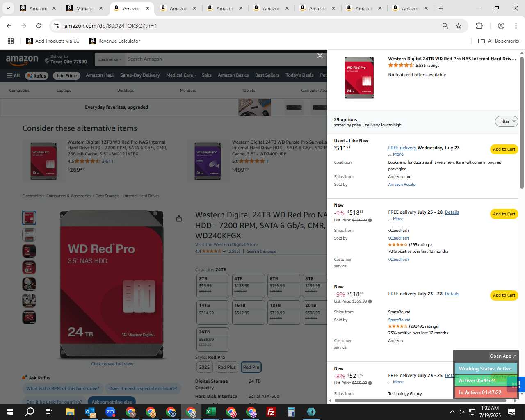The image size is (525, 420).
Task: Expand the star ratings chevron under title
Action: tap(224, 251)
